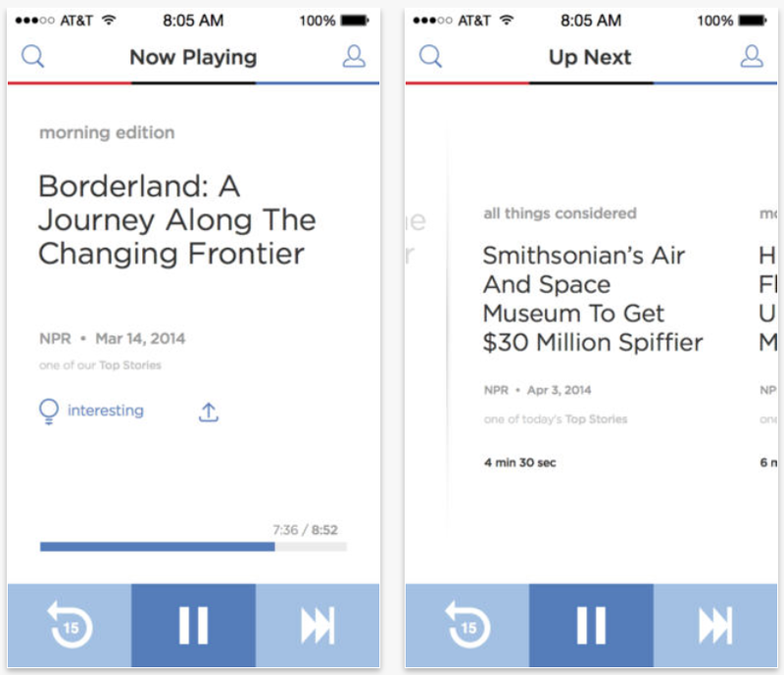The image size is (784, 675).
Task: Tap the Up Next header title
Action: tap(590, 57)
